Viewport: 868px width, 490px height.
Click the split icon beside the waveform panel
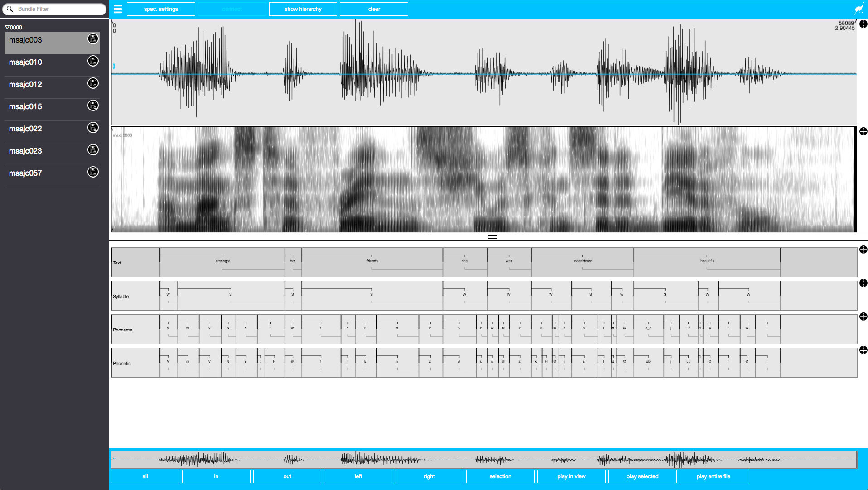(x=863, y=24)
